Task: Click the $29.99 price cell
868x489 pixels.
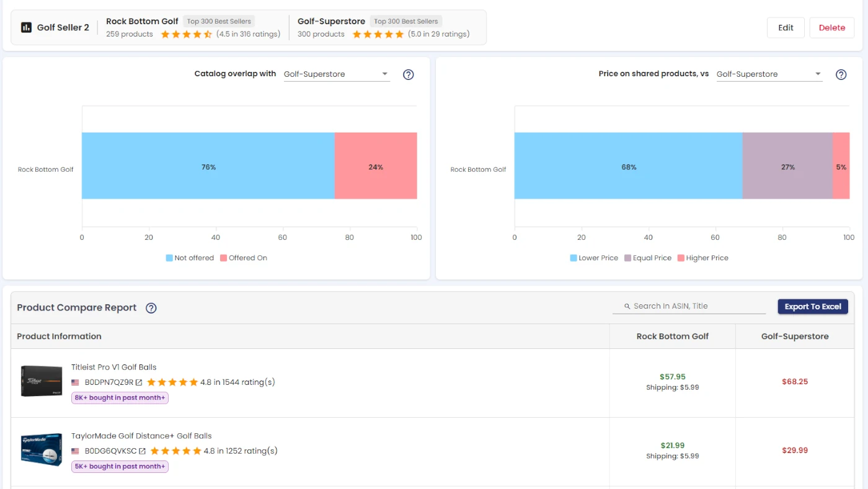Action: pyautogui.click(x=795, y=451)
